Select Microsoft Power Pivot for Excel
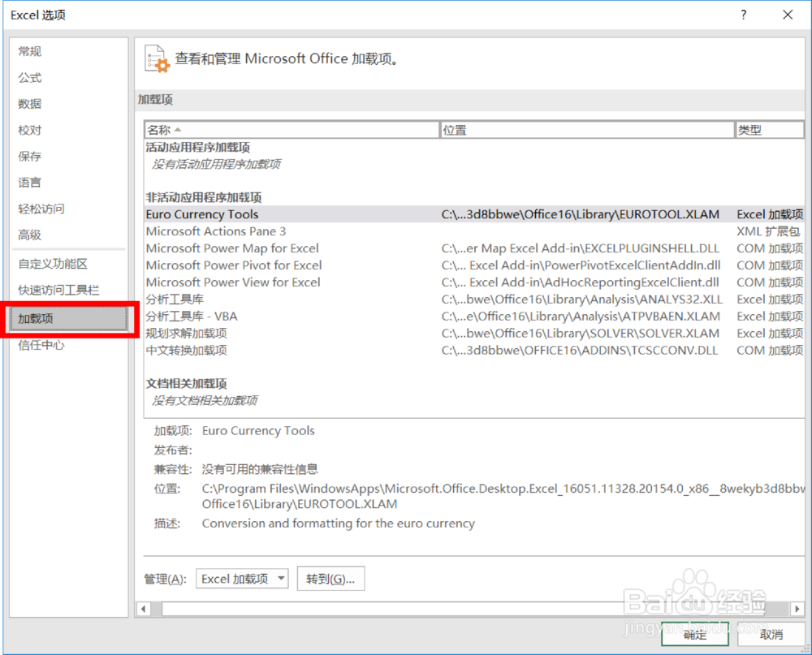 (x=474, y=265)
